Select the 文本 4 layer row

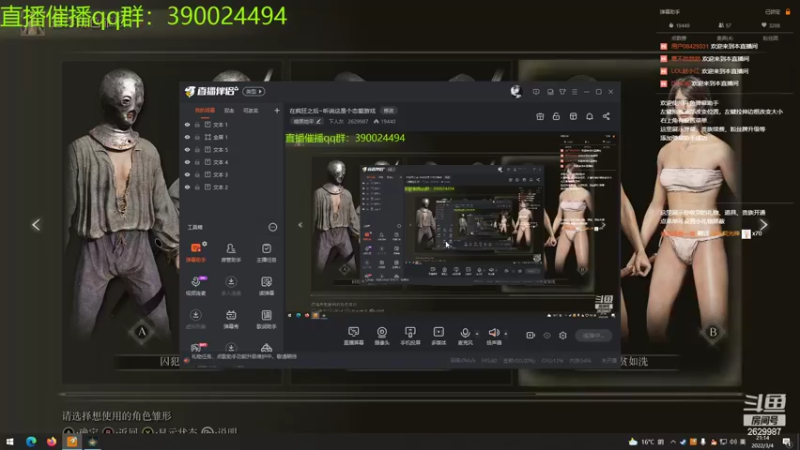(x=232, y=162)
